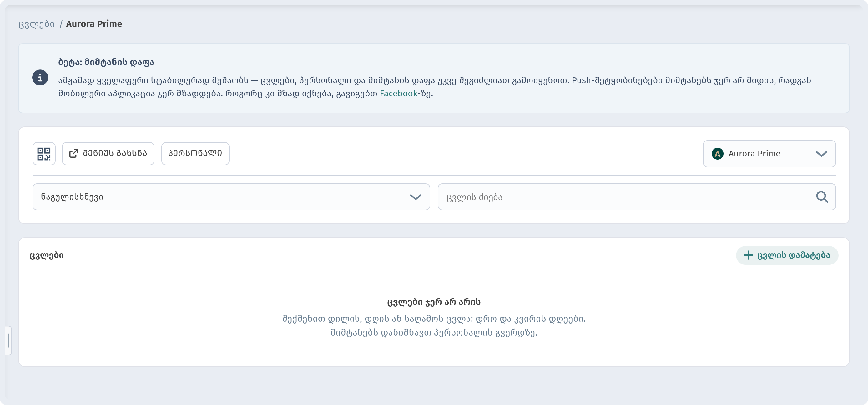Viewport: 868px width, 405px height.
Task: Click the ცვლები section heading
Action: point(47,255)
